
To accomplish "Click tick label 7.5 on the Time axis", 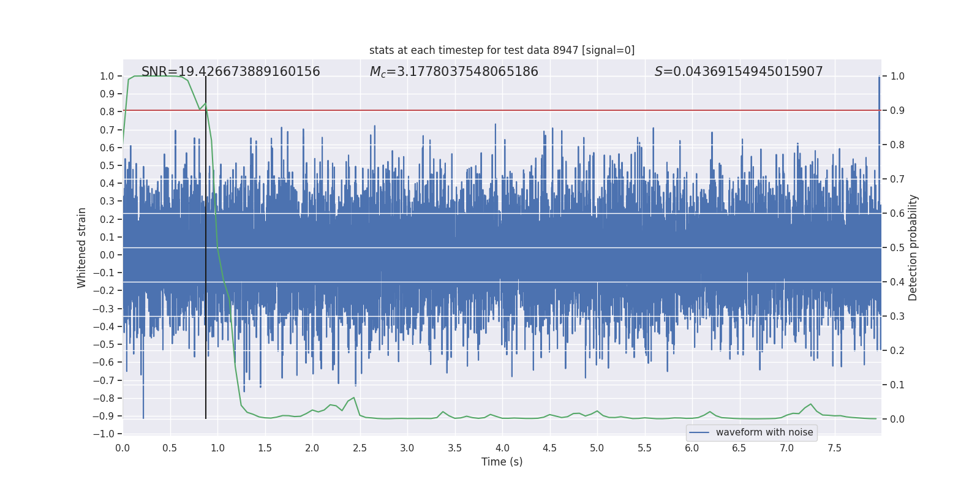I will point(834,448).
